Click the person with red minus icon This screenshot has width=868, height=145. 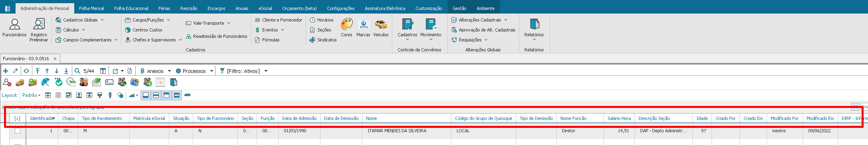(7, 82)
